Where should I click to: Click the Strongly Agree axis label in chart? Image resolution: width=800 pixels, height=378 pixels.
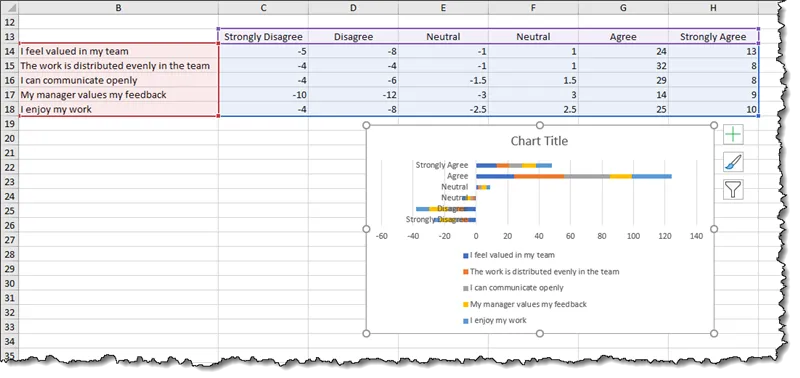coord(442,165)
